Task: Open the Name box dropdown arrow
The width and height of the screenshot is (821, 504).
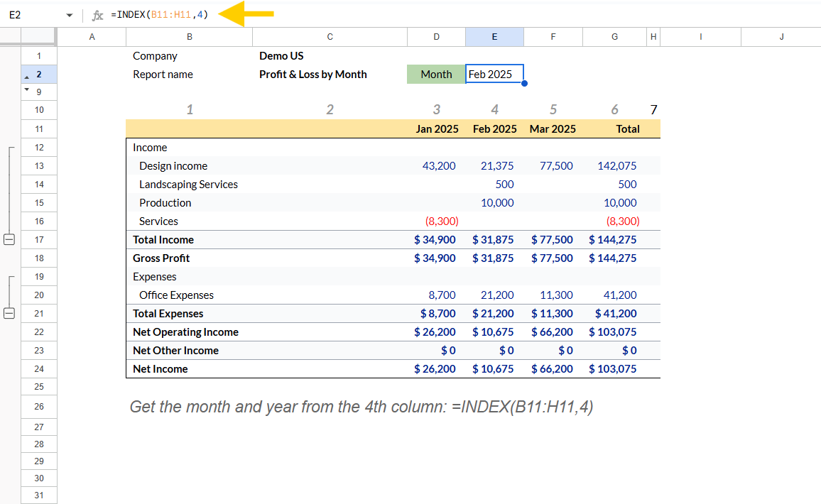Action: click(x=69, y=15)
